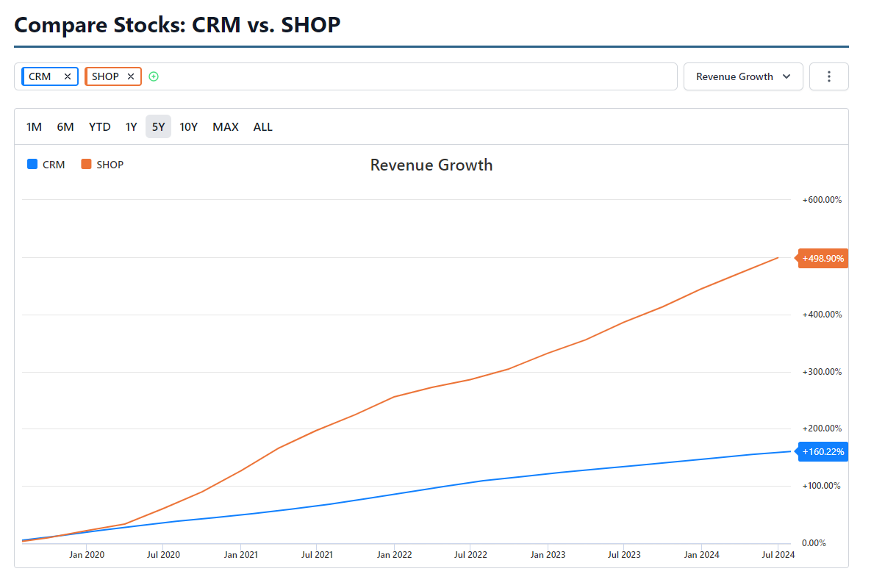Switch to the MAX timeframe

pyautogui.click(x=225, y=126)
